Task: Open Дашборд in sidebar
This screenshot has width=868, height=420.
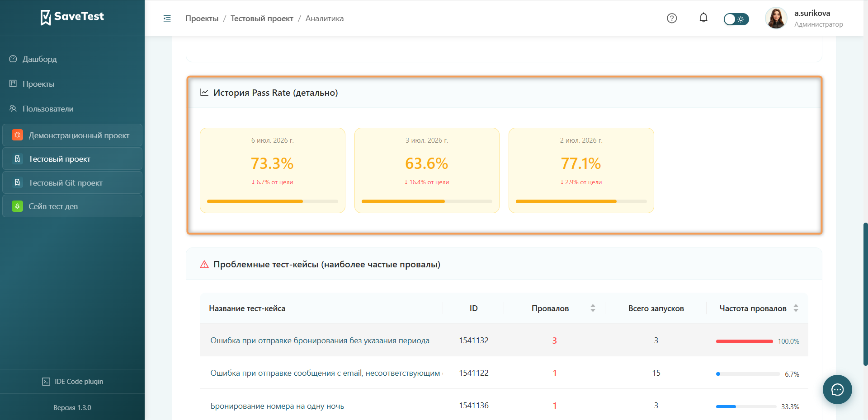Action: click(40, 59)
